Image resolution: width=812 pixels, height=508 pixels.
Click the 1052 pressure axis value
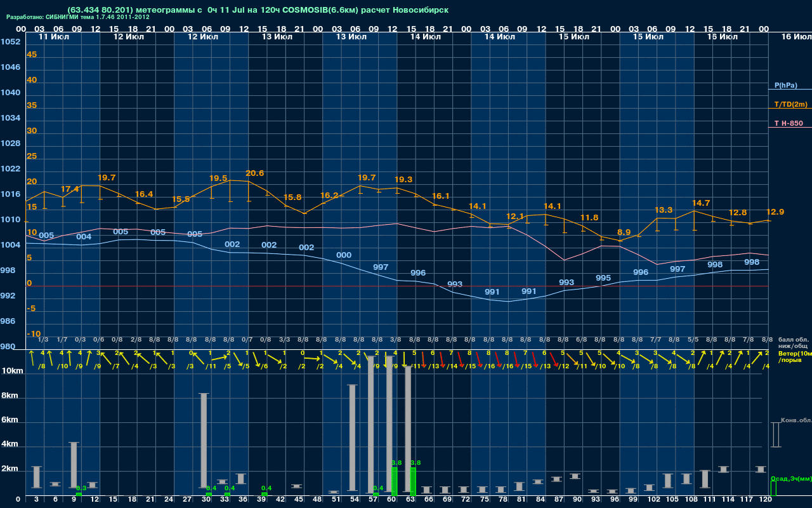[x=10, y=42]
